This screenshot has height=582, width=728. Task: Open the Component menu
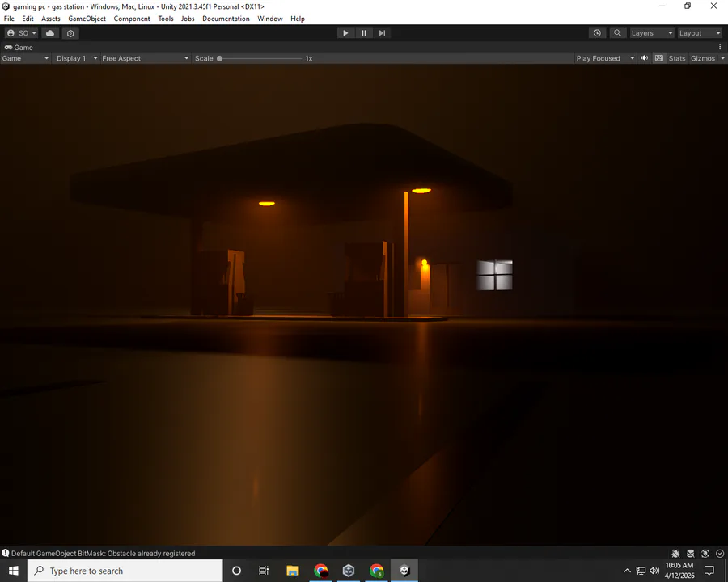(x=132, y=19)
